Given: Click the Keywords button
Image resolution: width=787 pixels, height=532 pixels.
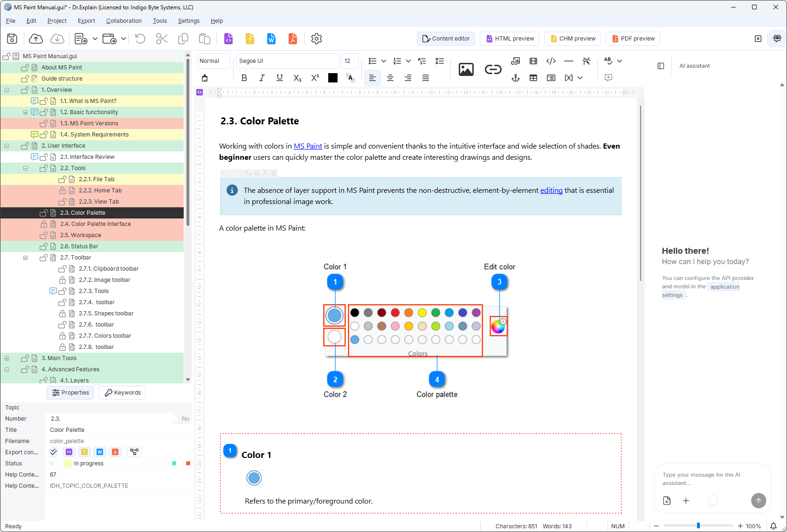Looking at the screenshot, I should tap(123, 393).
